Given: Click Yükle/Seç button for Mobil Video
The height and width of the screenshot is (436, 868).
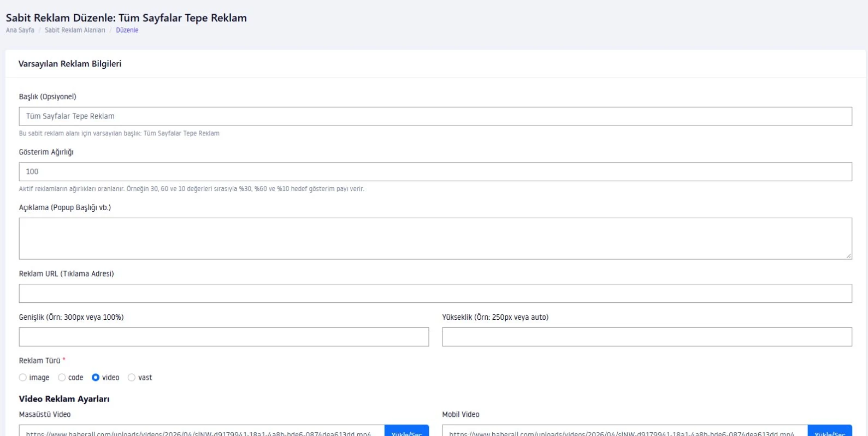Looking at the screenshot, I should pyautogui.click(x=830, y=431).
